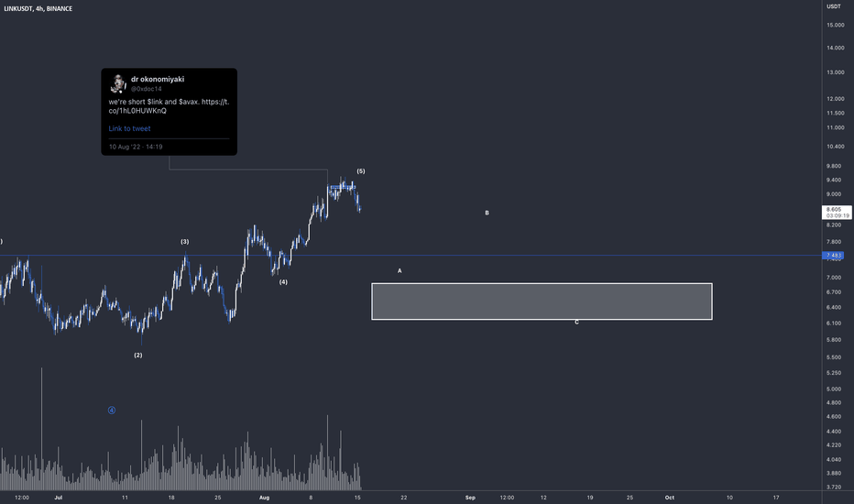
Task: Open the 'Link to tweet' hyperlink
Action: pyautogui.click(x=129, y=128)
